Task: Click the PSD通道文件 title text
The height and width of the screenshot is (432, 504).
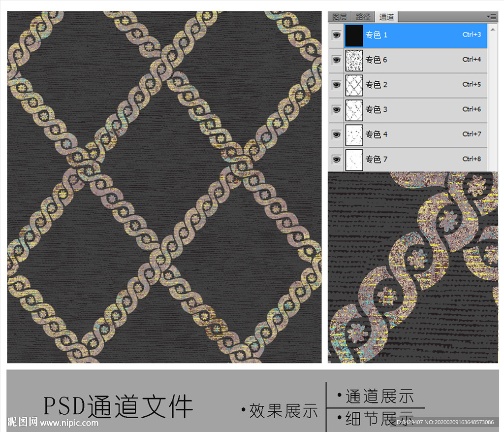Action: coord(118,406)
